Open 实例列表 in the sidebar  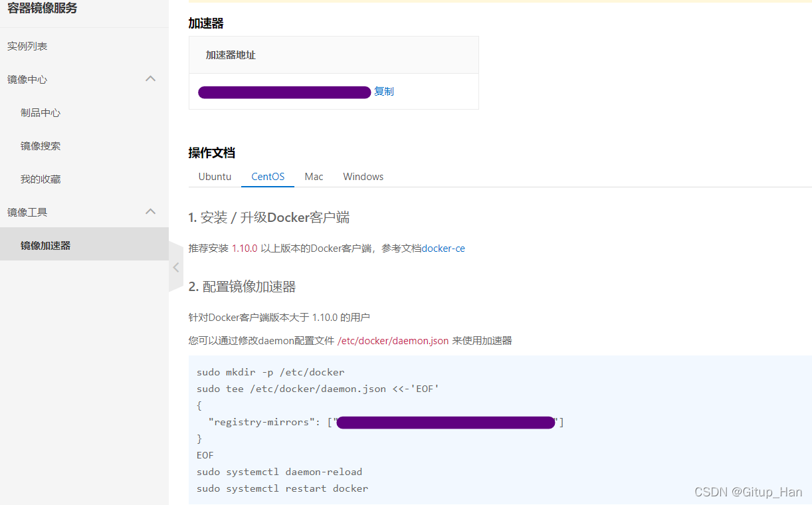[x=27, y=47]
